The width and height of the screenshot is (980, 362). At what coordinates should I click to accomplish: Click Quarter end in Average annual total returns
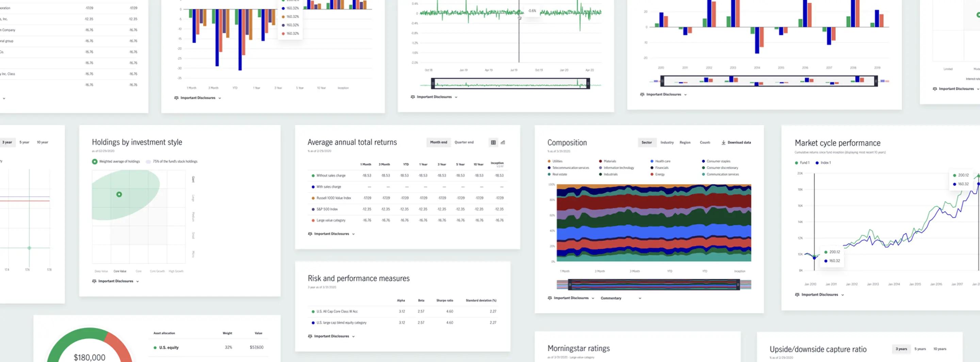pyautogui.click(x=464, y=142)
